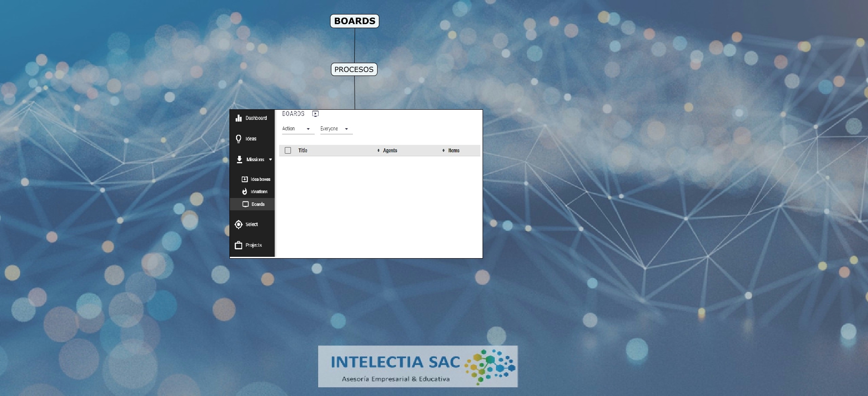Sort the table by Items column
The height and width of the screenshot is (396, 868).
point(453,151)
